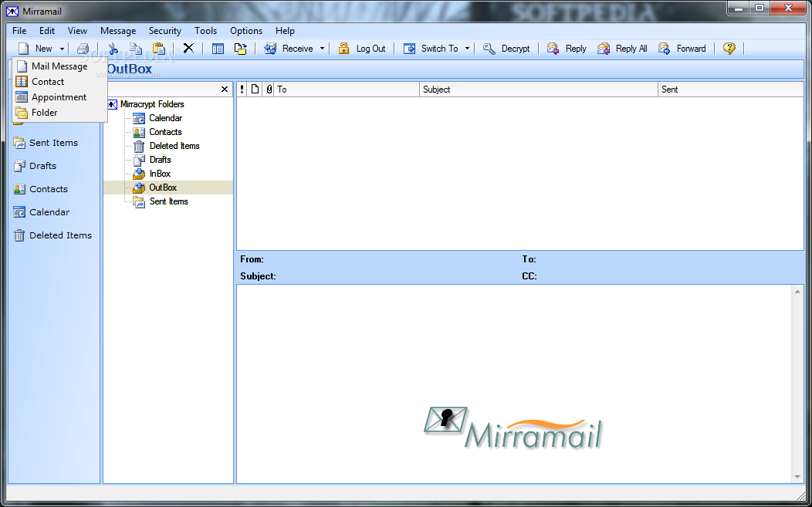Click the Forward button
Viewport: 812px width, 507px height.
pos(682,49)
